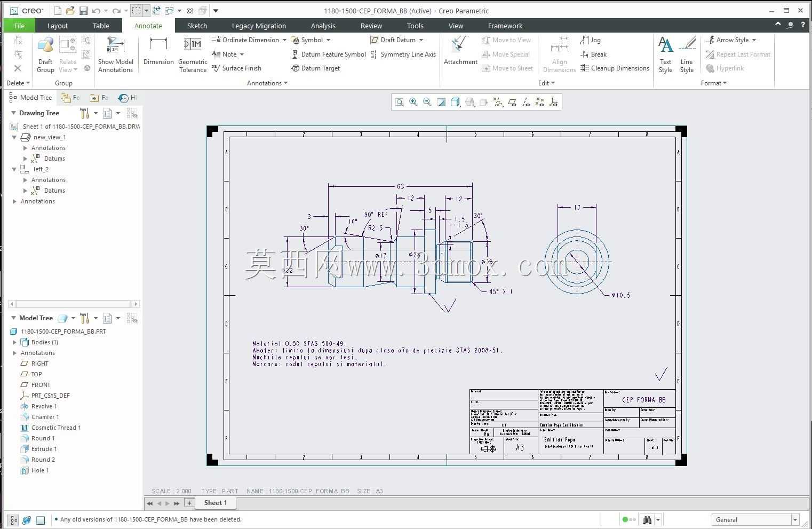The height and width of the screenshot is (529, 812).
Task: Click the find binoculars icon in status bar
Action: pyautogui.click(x=647, y=519)
